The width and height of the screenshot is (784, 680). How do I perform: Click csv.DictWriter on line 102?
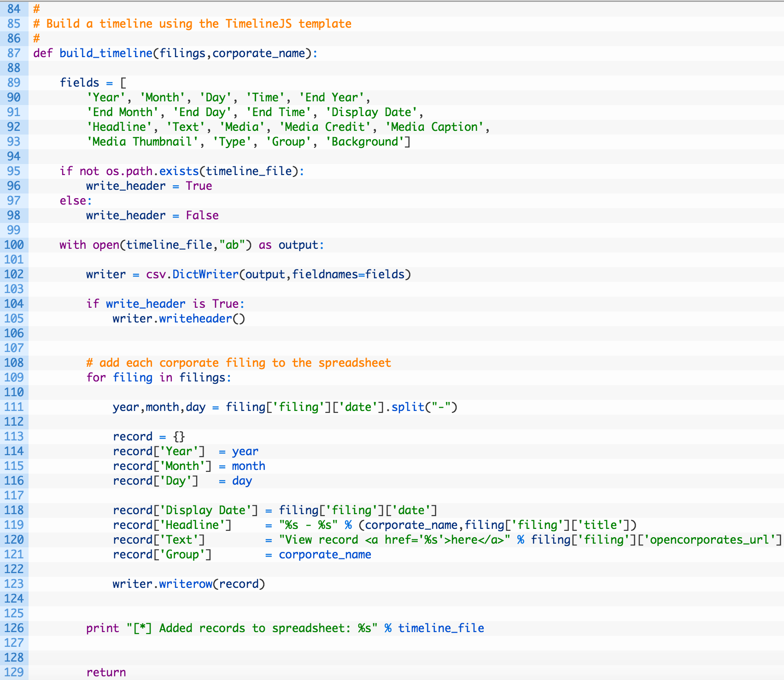pos(192,275)
